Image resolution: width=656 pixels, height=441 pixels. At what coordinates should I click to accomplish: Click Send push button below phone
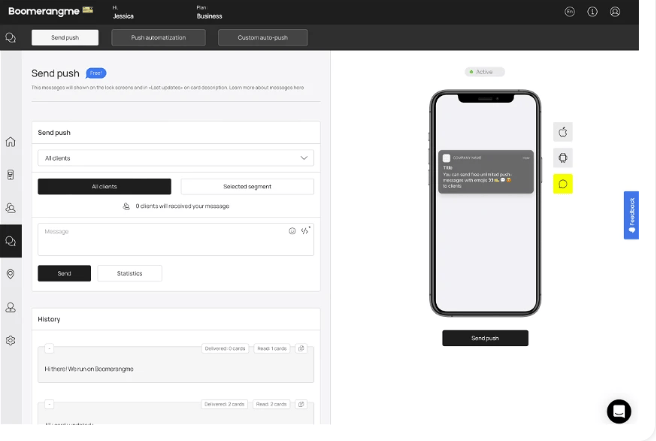[x=485, y=338]
